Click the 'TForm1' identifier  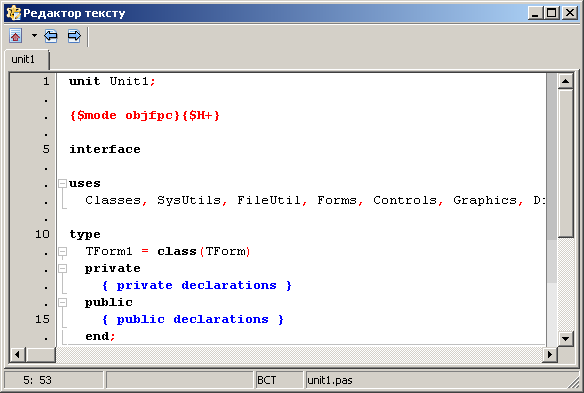pos(109,251)
